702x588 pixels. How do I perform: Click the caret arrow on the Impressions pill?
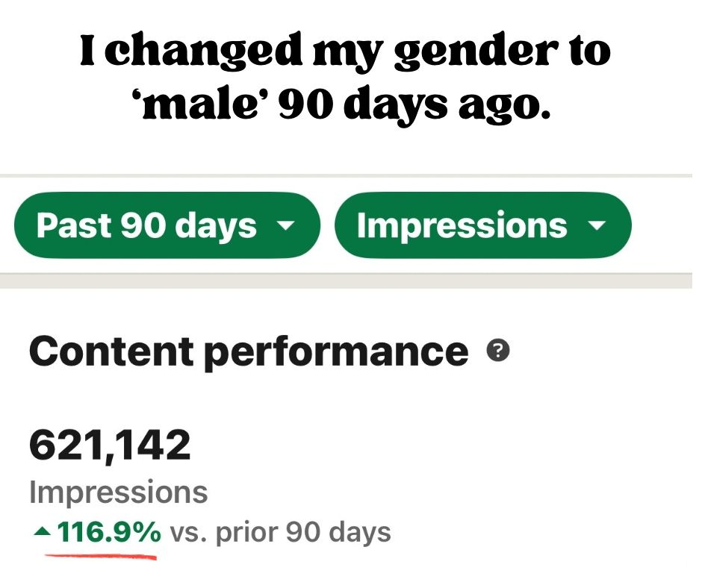tap(597, 225)
